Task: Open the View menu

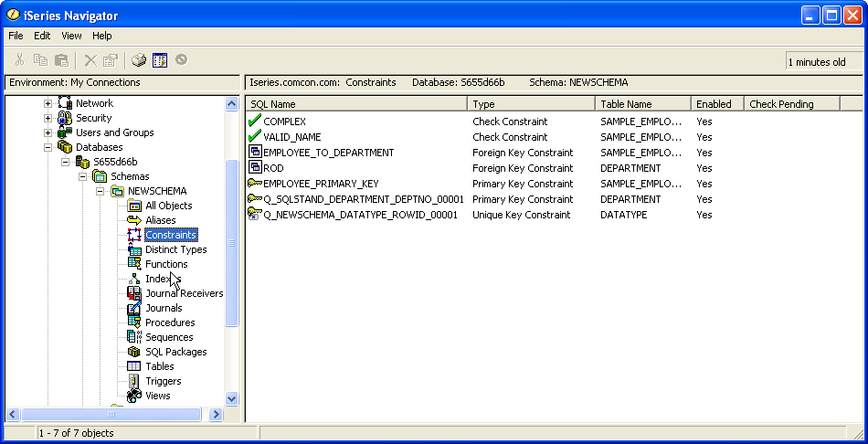Action: pos(71,36)
